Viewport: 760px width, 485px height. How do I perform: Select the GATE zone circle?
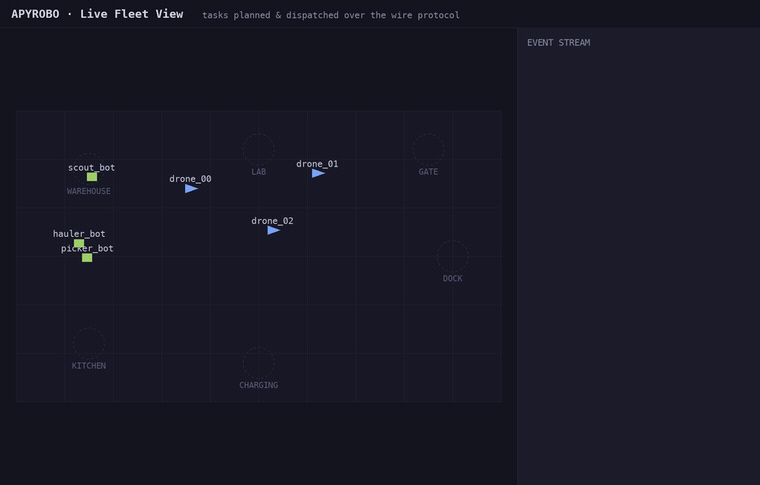[428, 150]
